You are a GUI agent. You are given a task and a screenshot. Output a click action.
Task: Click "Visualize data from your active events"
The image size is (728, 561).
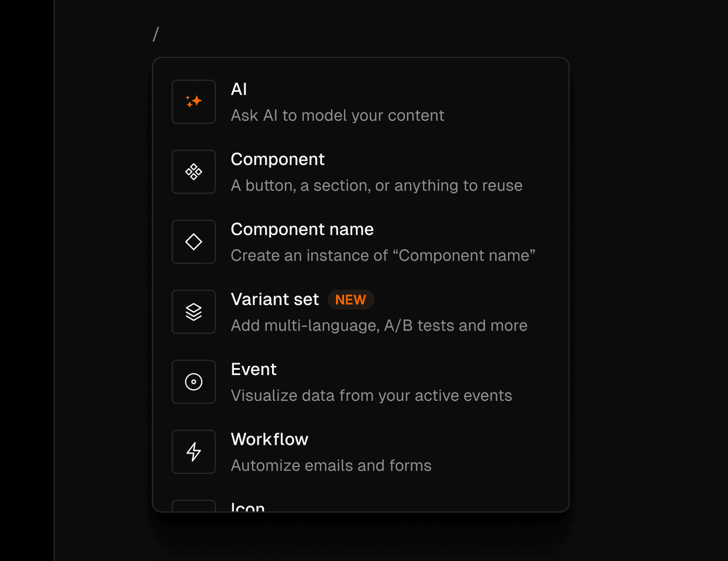[x=371, y=396]
